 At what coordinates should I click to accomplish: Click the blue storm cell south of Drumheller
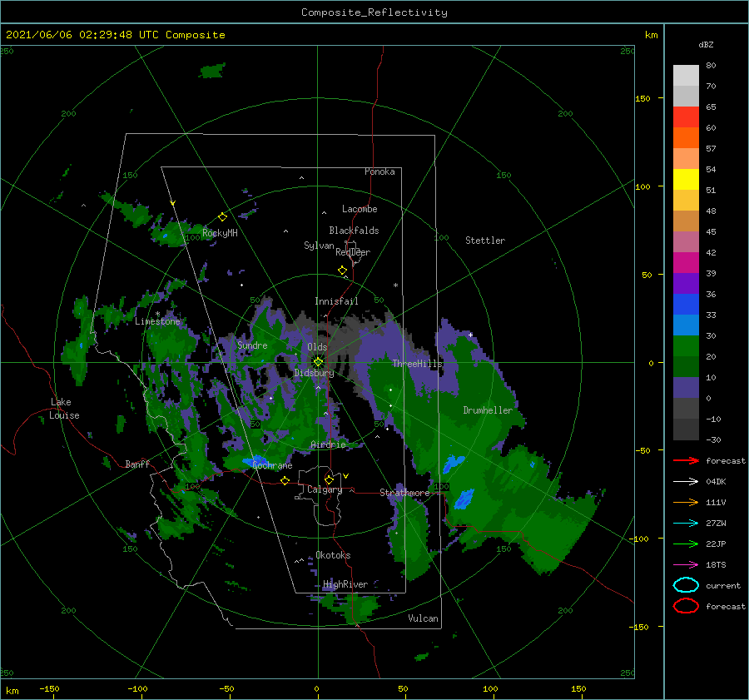click(464, 499)
